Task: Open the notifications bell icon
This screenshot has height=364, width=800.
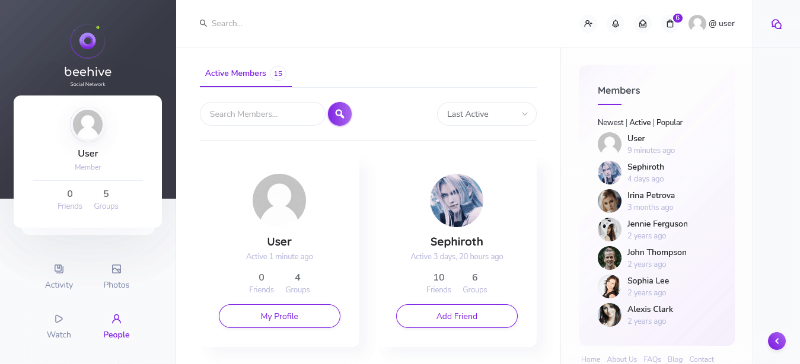Action: pyautogui.click(x=615, y=23)
